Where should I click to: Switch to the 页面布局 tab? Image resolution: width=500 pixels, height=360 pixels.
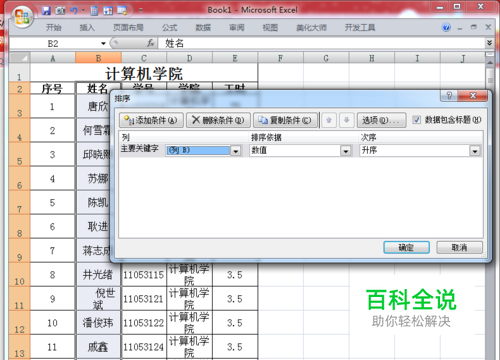pos(128,27)
